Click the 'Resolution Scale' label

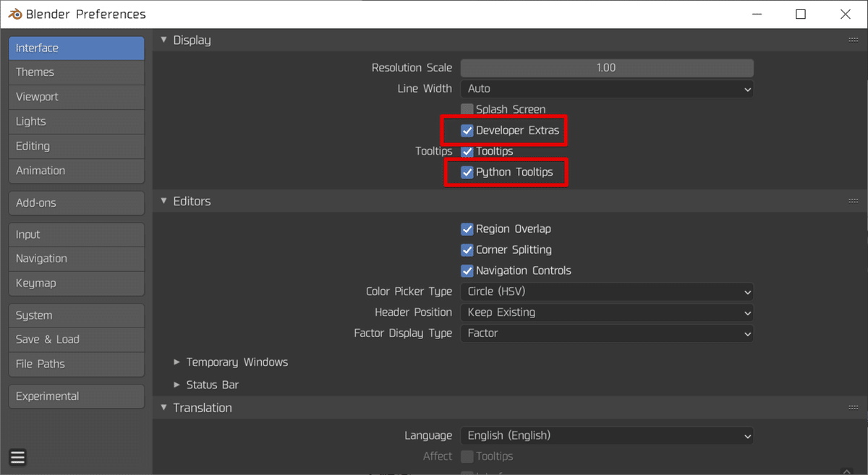[x=412, y=67]
